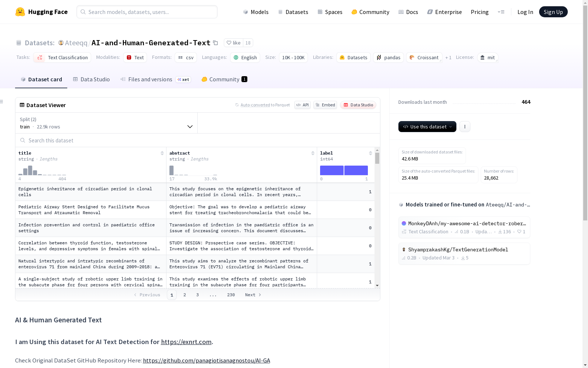Sort the label column using its icon
Image resolution: width=588 pixels, height=368 pixels.
370,153
